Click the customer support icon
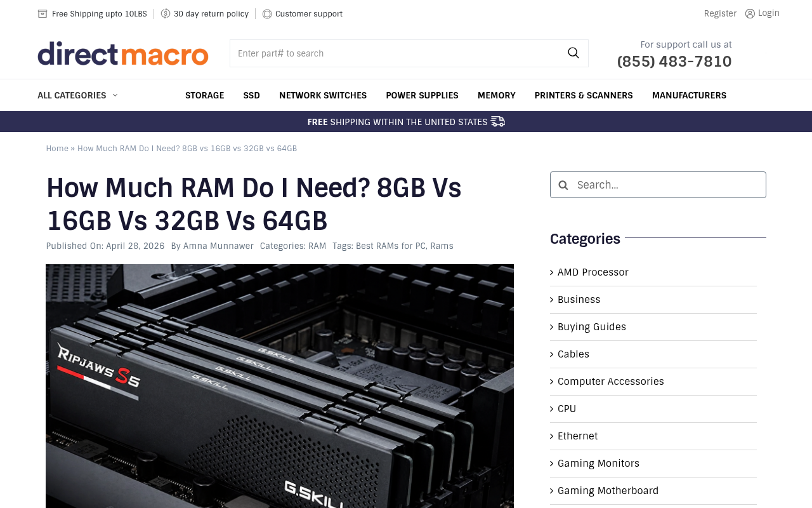The width and height of the screenshot is (812, 508). coord(267,14)
